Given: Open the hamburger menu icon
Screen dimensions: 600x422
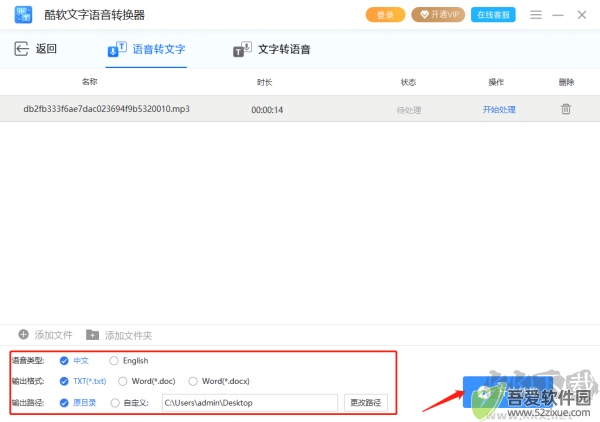Looking at the screenshot, I should [x=536, y=15].
